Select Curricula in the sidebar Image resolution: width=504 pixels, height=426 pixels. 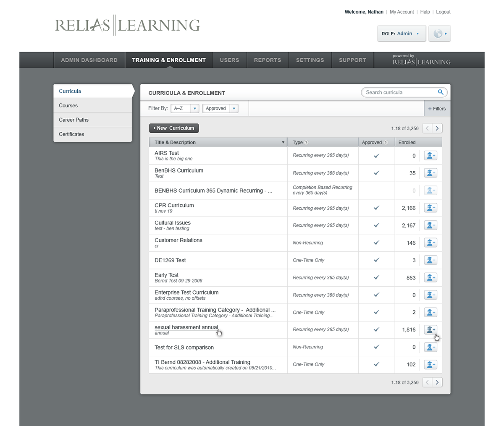[x=92, y=91]
